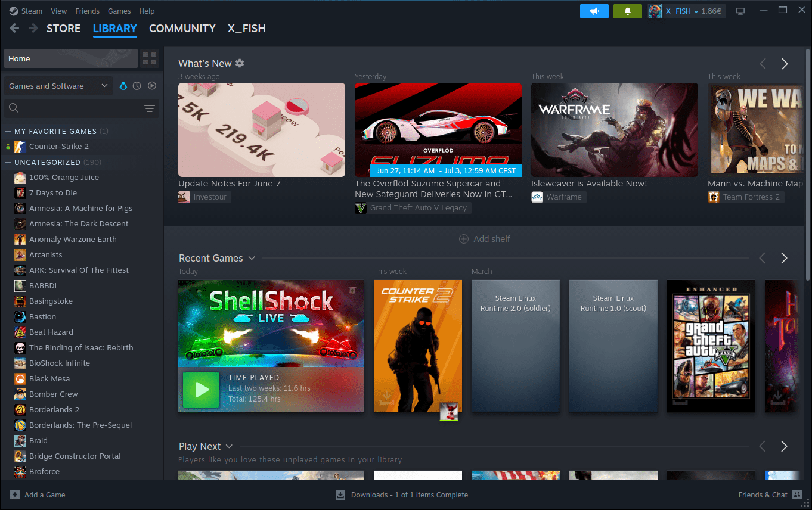Switch to the STORE tab

point(64,29)
